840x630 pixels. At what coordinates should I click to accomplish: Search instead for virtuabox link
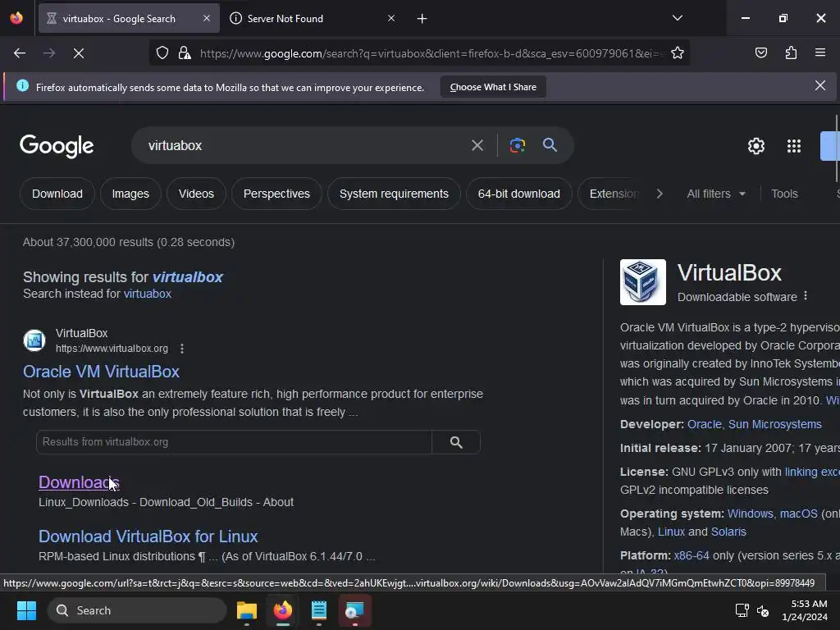[x=148, y=294]
